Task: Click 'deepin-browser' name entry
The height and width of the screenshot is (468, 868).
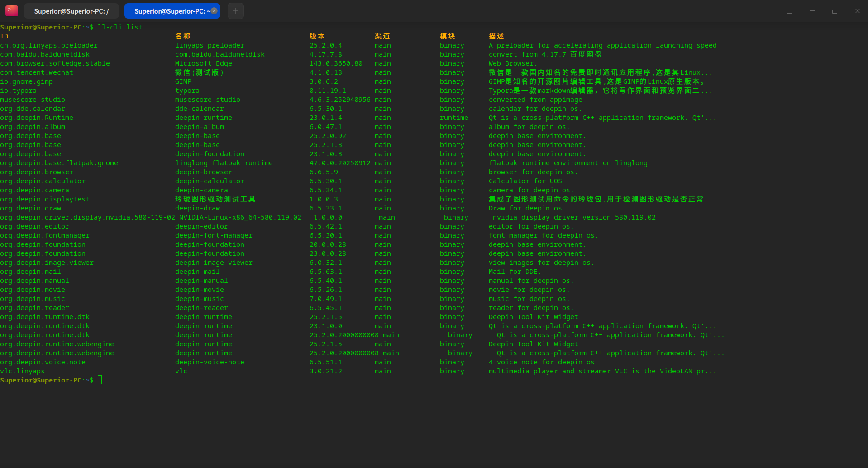Action: [204, 172]
